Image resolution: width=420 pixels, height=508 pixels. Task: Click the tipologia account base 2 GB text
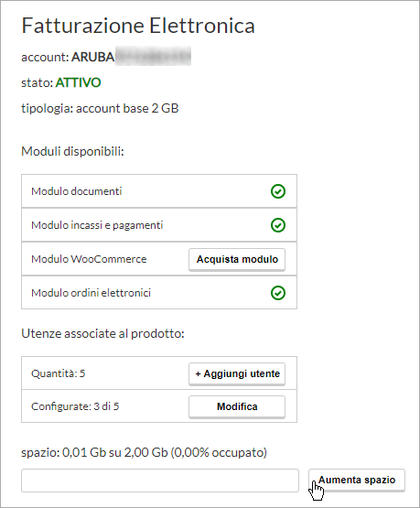point(100,108)
